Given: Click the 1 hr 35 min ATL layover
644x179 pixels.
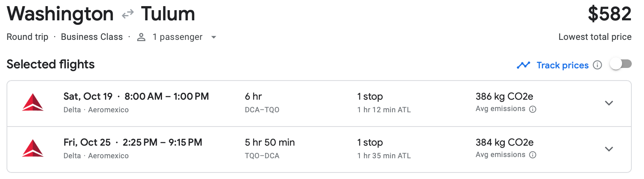Looking at the screenshot, I should pos(384,156).
